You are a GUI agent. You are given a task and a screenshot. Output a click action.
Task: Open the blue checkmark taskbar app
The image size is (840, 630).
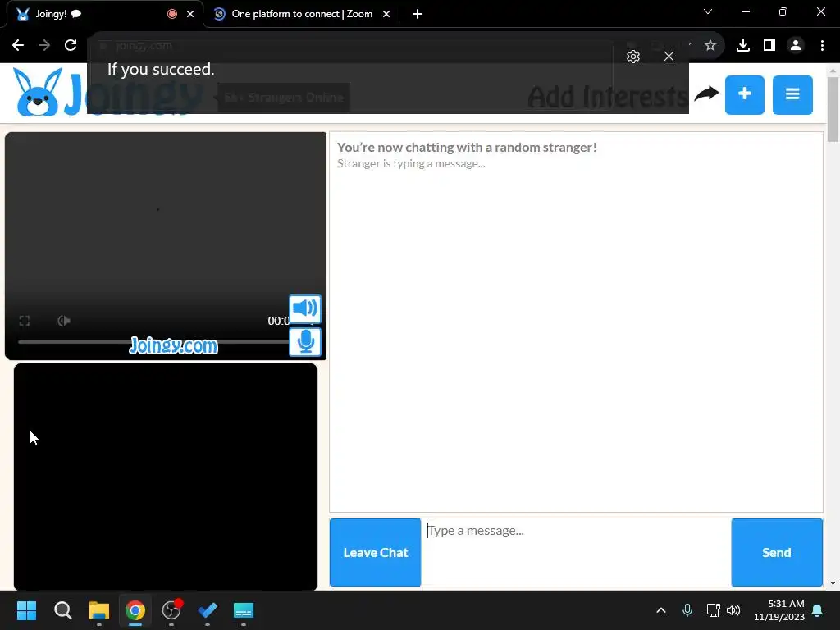pos(208,610)
